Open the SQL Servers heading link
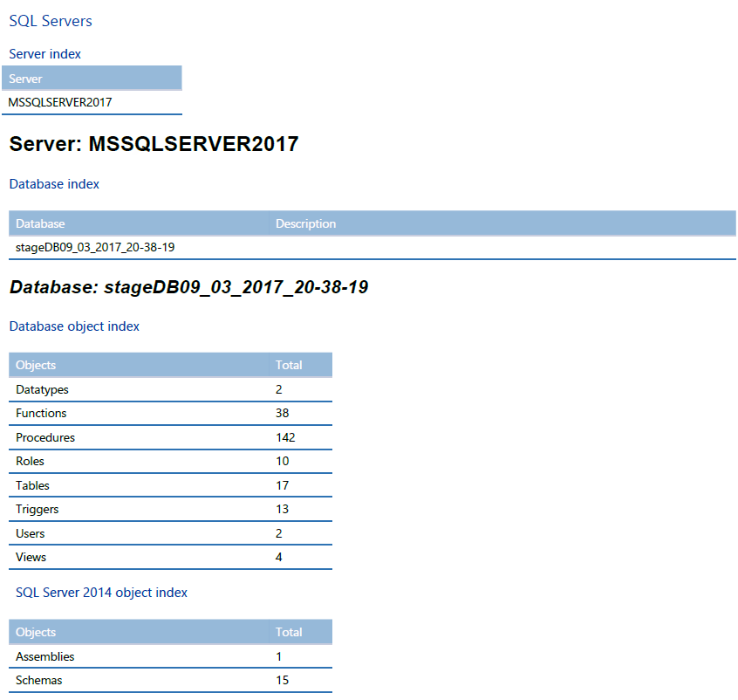 pos(51,21)
